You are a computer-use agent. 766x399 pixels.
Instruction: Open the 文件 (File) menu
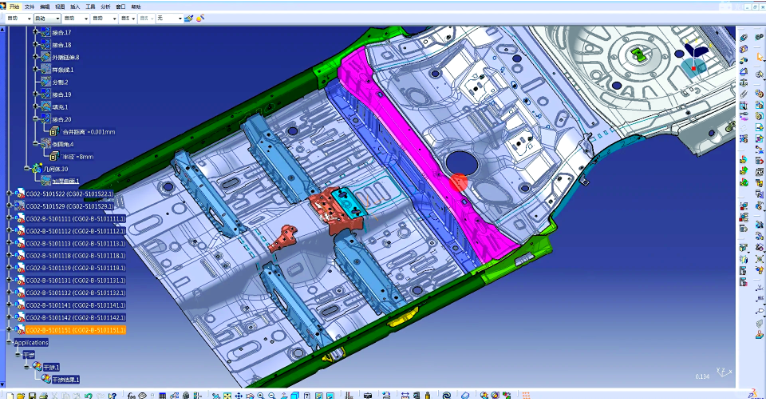(x=29, y=7)
